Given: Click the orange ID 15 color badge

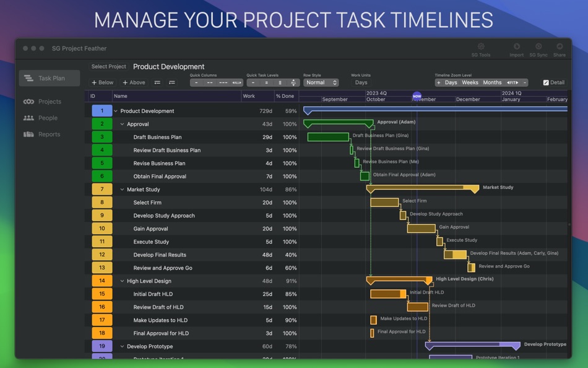Looking at the screenshot, I should pyautogui.click(x=102, y=294).
